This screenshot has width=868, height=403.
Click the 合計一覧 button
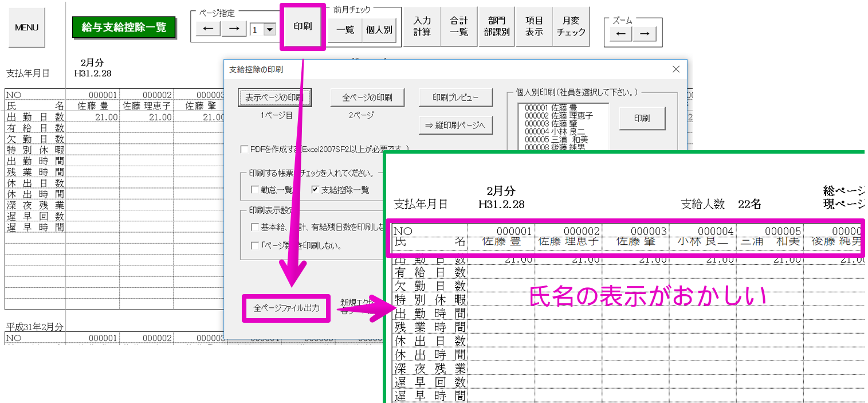point(459,26)
